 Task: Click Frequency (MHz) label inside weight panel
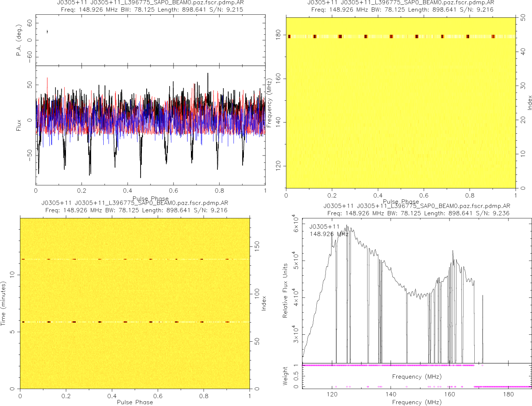[417, 376]
